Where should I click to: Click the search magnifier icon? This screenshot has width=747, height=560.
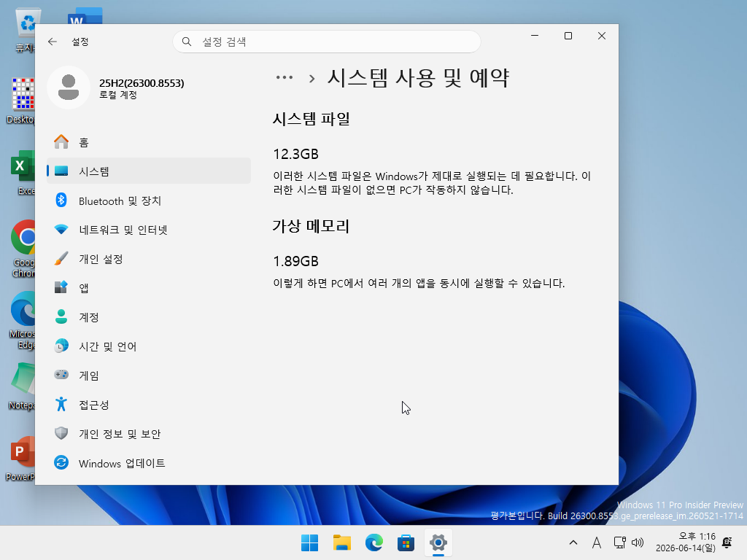[x=187, y=42]
